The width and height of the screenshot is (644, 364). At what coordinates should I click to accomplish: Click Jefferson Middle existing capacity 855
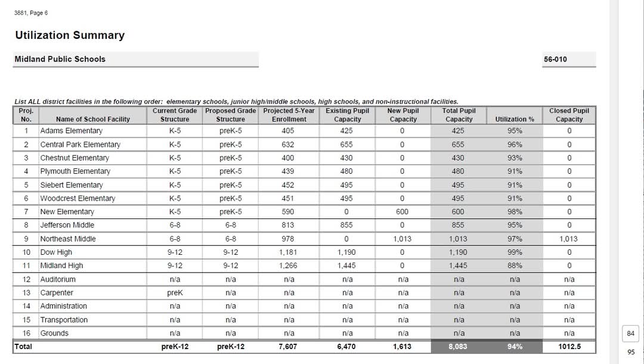(x=346, y=225)
